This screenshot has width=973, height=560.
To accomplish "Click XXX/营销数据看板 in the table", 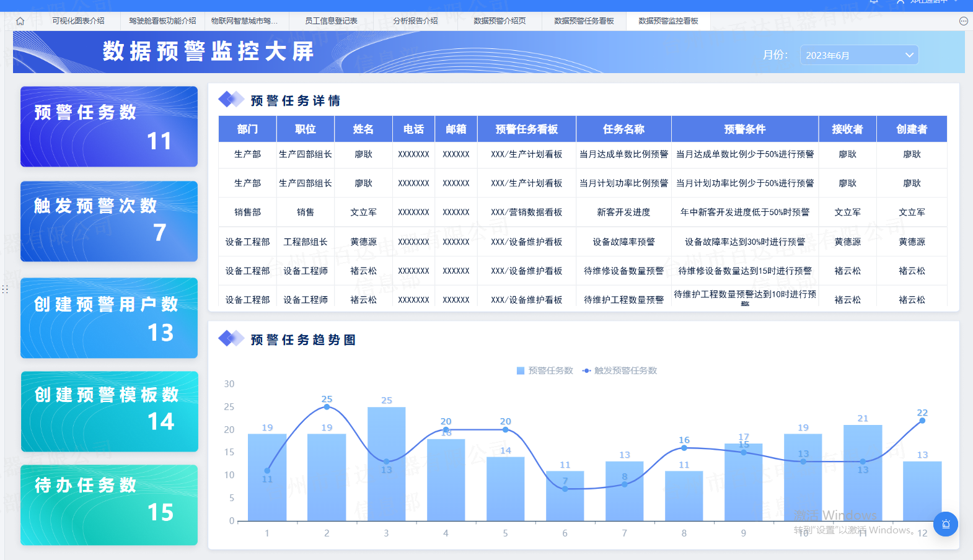I will (x=526, y=212).
